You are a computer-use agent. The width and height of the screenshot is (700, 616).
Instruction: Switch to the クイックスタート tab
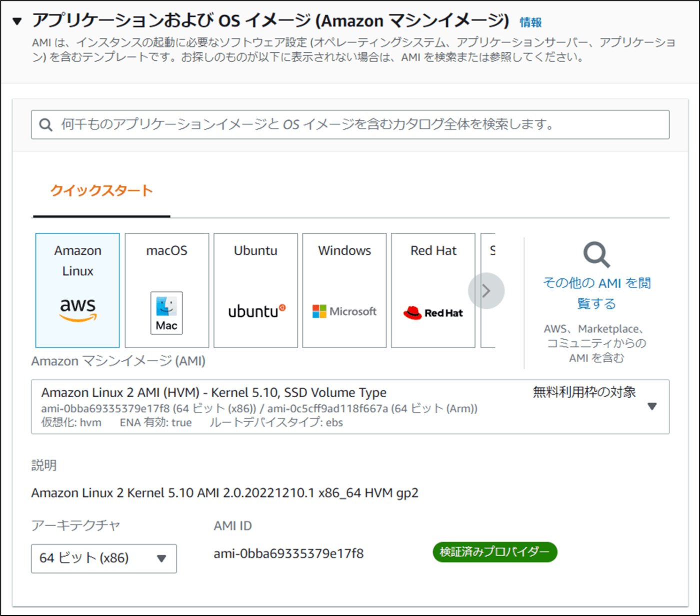tap(100, 190)
